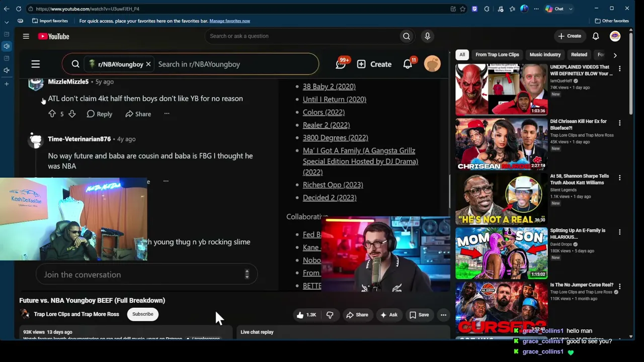
Task: Remove the r/NBAYoungboy search filter
Action: click(x=148, y=64)
